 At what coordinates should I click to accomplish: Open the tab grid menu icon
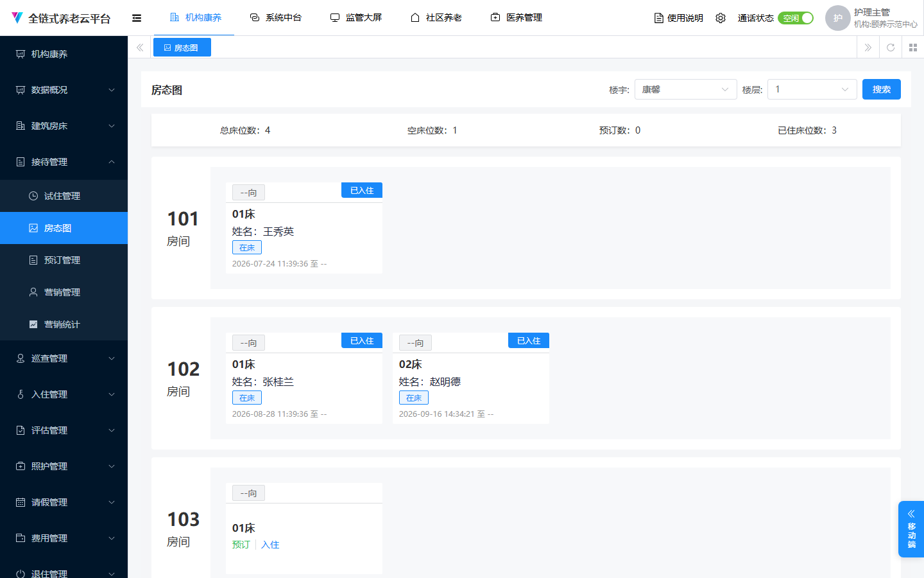pyautogui.click(x=913, y=48)
